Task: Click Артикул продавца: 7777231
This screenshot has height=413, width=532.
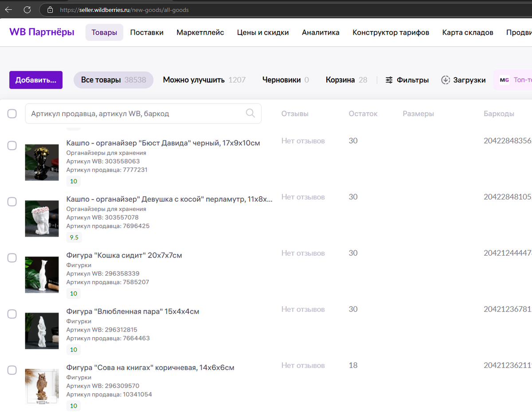Action: click(107, 170)
